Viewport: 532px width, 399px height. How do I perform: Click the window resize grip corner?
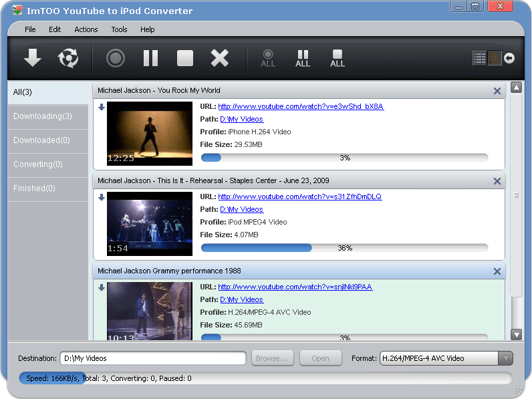(x=519, y=392)
